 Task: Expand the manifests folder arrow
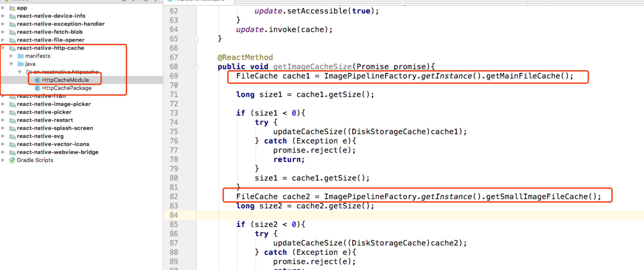[x=11, y=56]
